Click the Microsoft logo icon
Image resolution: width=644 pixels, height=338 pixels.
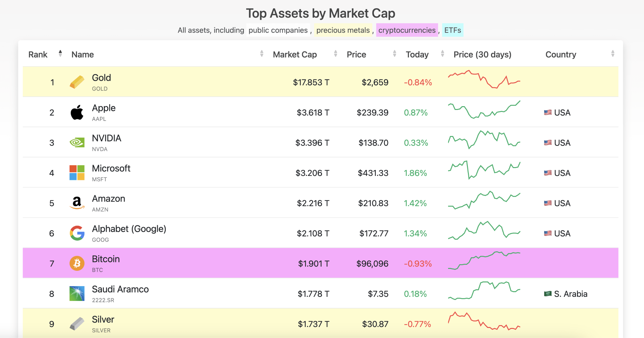tap(77, 172)
